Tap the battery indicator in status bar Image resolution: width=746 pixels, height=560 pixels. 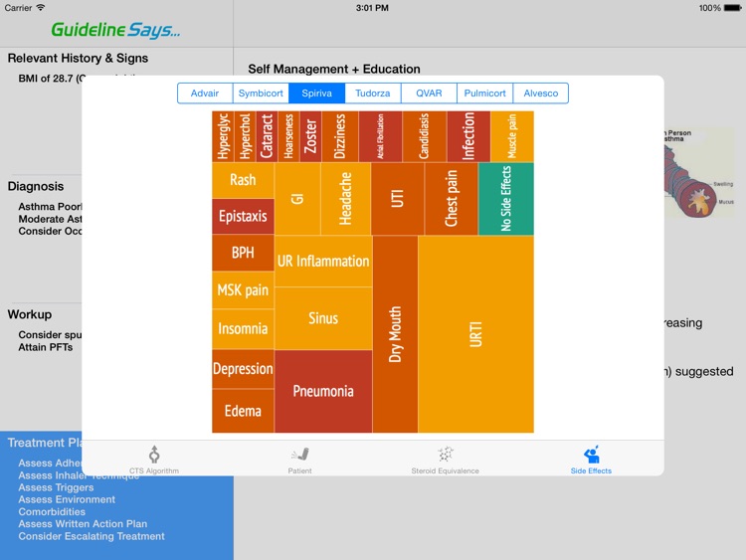733,8
